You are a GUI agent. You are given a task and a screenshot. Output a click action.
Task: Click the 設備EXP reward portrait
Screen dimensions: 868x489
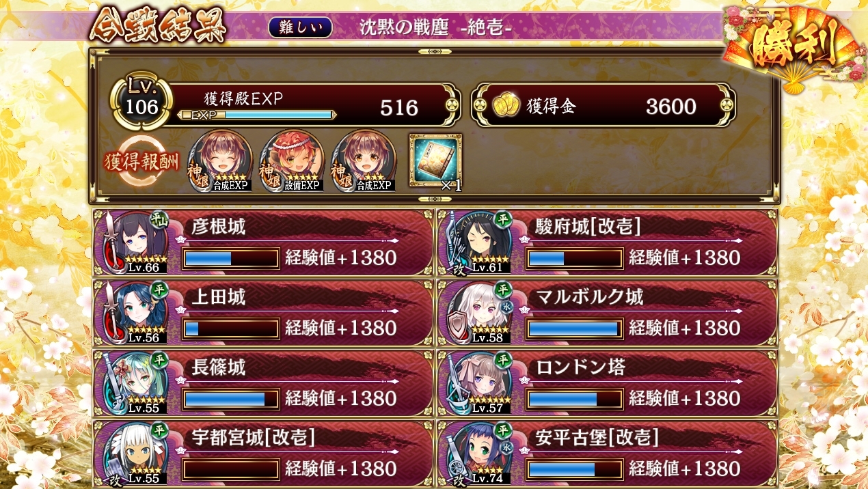pyautogui.click(x=293, y=160)
